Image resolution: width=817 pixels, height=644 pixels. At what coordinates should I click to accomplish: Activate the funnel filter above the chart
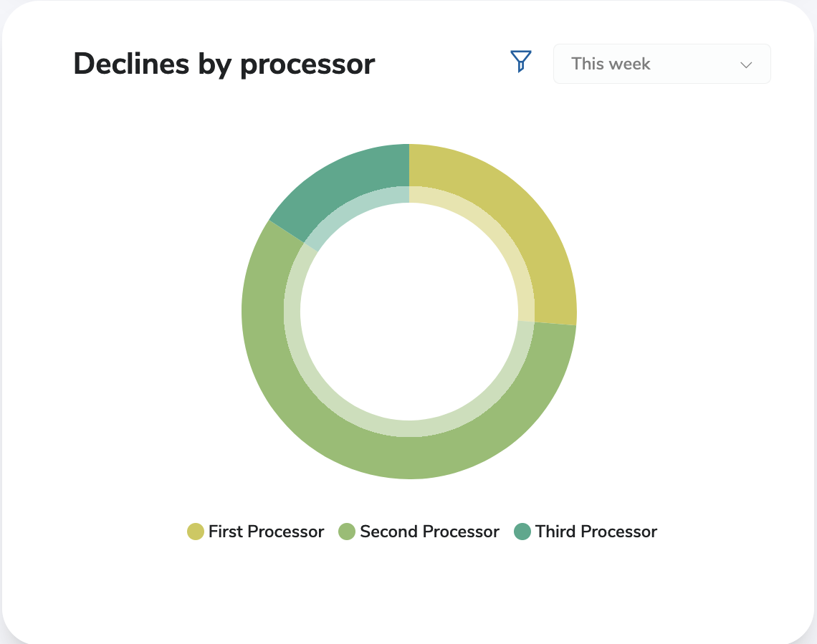[x=520, y=62]
